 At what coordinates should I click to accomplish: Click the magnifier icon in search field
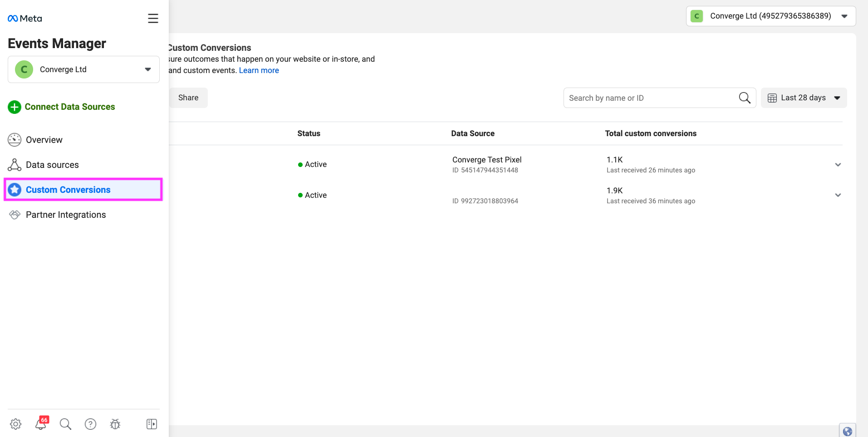(x=745, y=98)
